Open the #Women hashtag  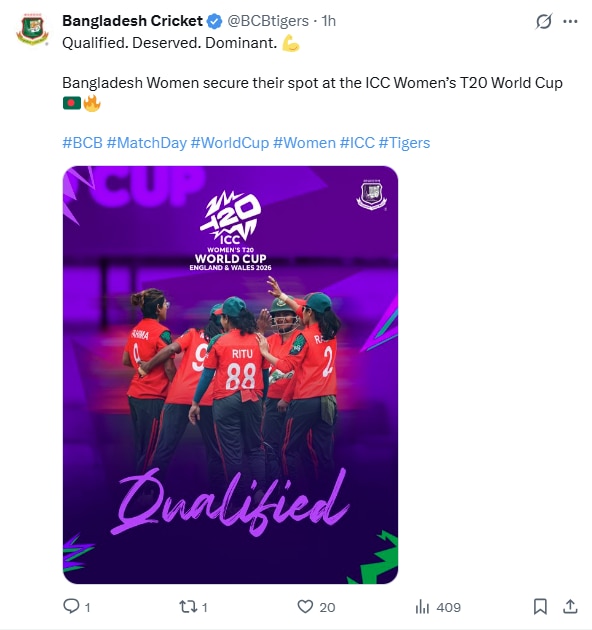coord(304,143)
